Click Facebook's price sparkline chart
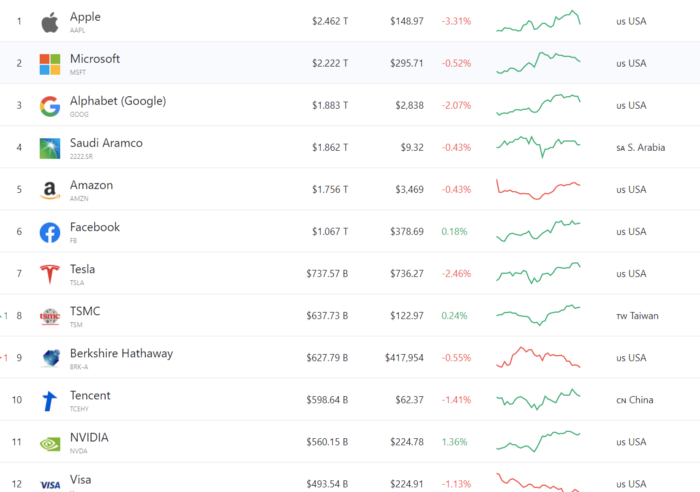The width and height of the screenshot is (700, 492). (538, 231)
